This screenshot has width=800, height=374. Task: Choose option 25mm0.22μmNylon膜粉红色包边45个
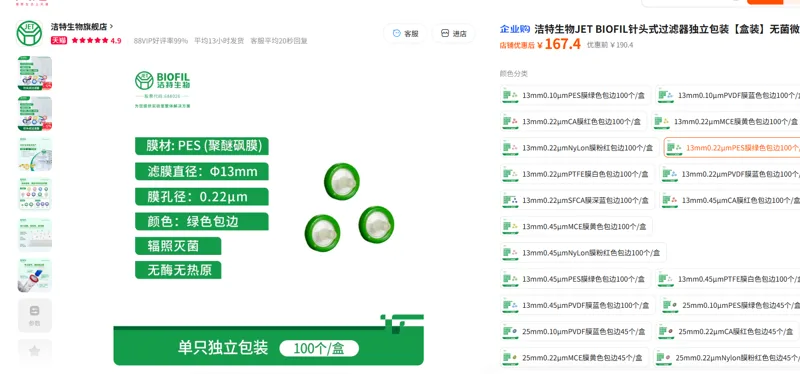click(x=727, y=358)
